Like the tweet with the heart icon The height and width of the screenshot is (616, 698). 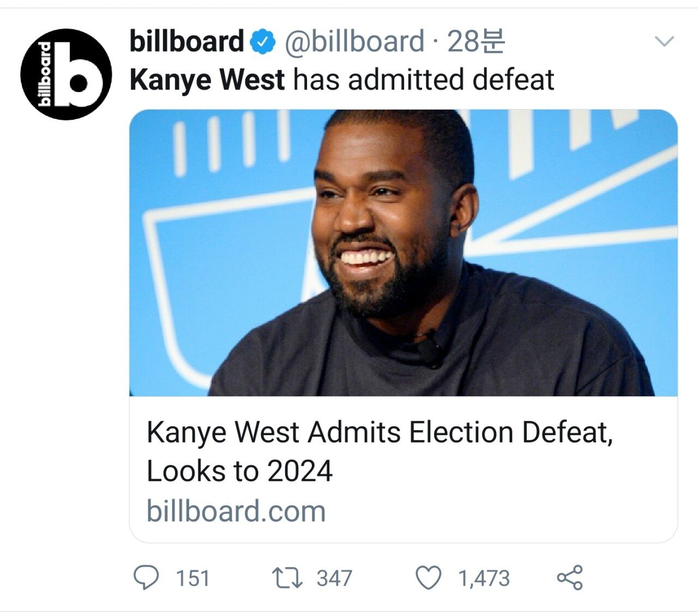click(429, 578)
